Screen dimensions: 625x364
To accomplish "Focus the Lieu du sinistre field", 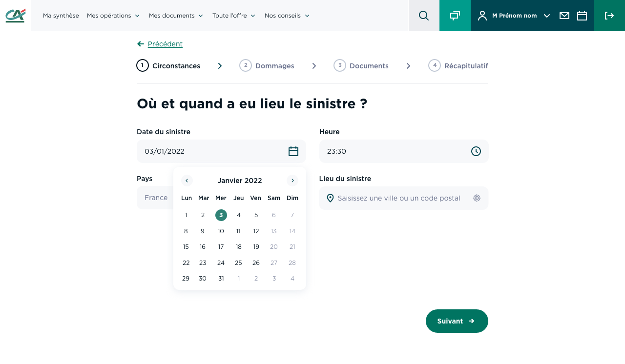I will pyautogui.click(x=404, y=198).
